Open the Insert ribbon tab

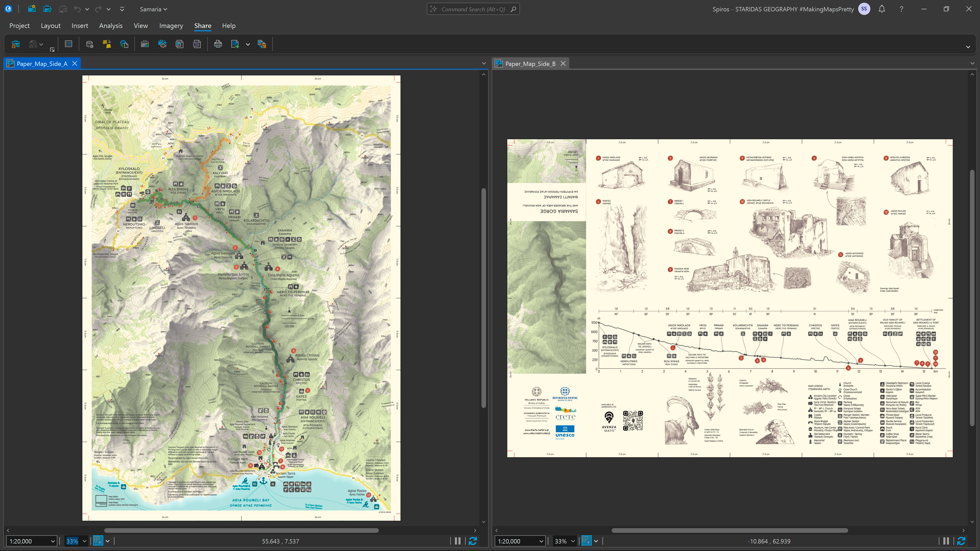(80, 25)
